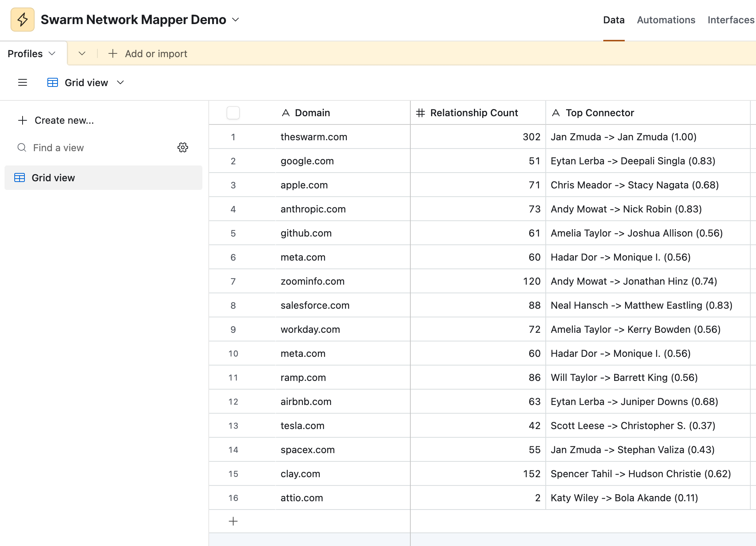The image size is (756, 546).
Task: Select the spacex.com cell
Action: tap(342, 450)
